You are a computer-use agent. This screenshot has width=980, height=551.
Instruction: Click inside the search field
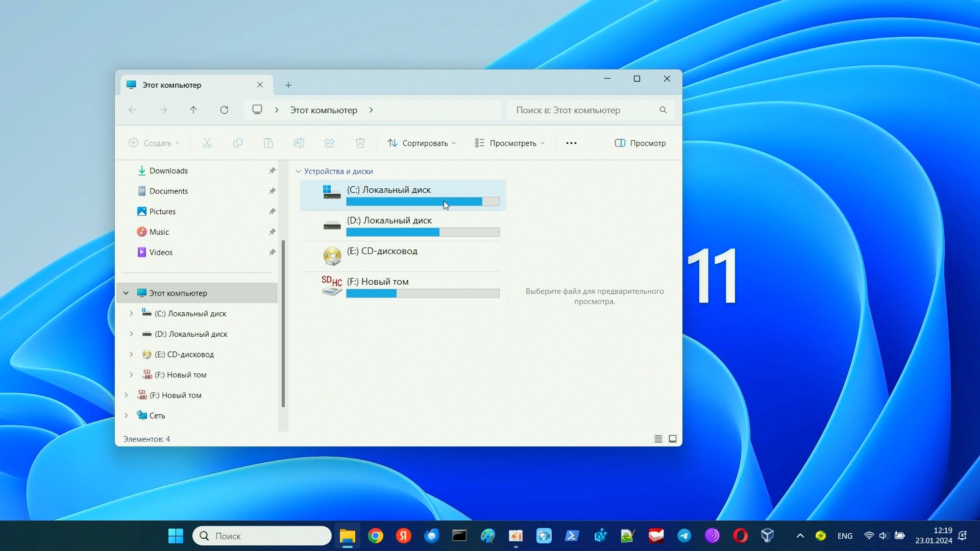click(x=577, y=110)
